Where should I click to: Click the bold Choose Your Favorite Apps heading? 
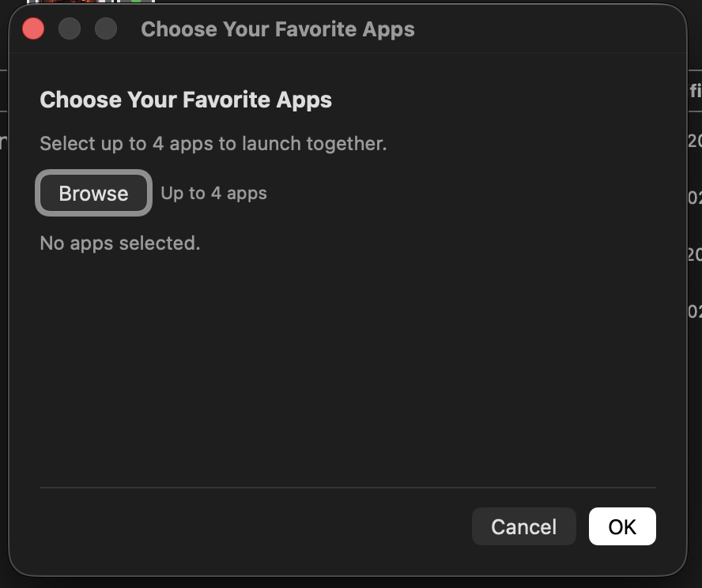click(186, 100)
